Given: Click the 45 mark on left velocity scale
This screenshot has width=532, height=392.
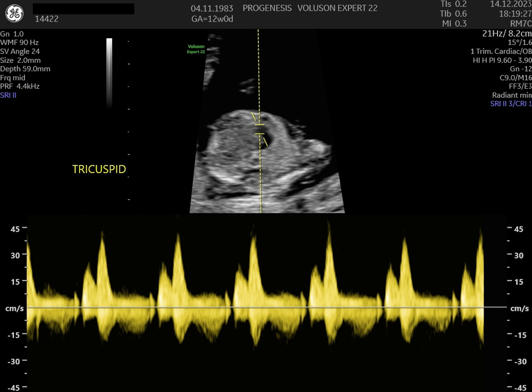Looking at the screenshot, I should coord(16,229).
